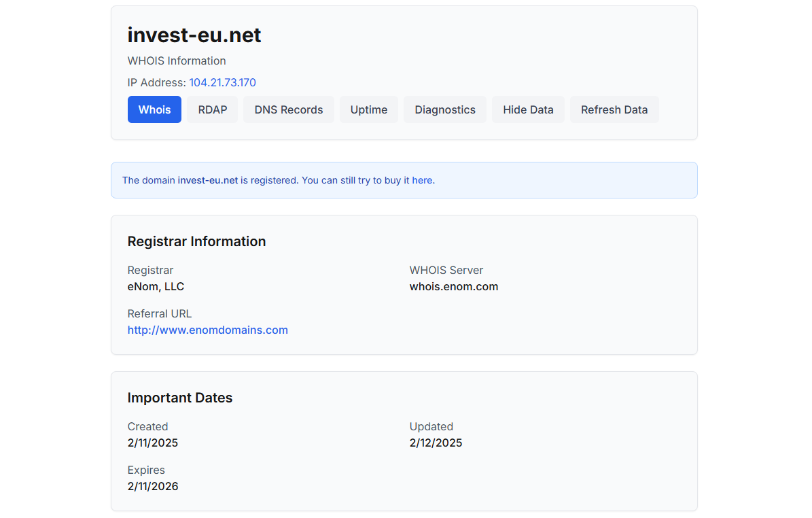The image size is (812, 518).
Task: Click the Hide Data button
Action: point(528,109)
